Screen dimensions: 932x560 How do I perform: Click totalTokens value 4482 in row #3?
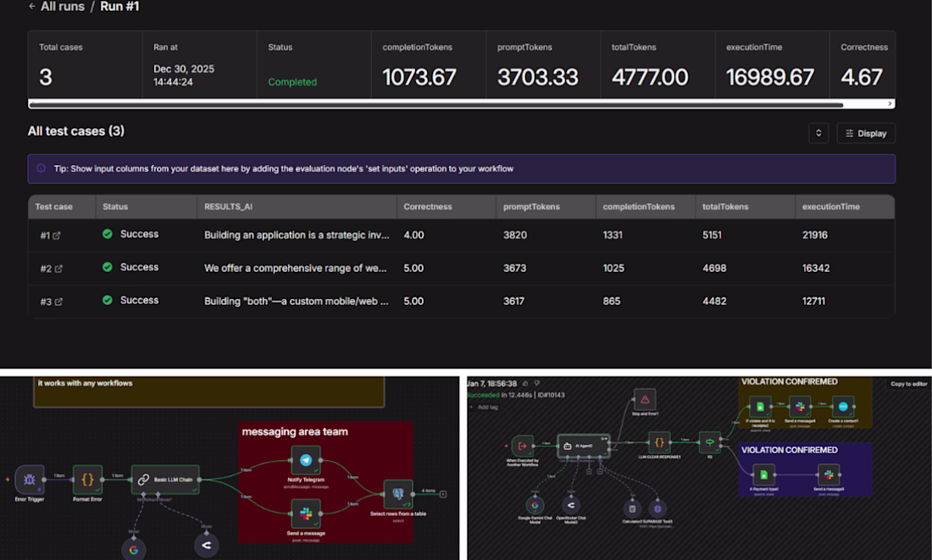click(x=714, y=302)
